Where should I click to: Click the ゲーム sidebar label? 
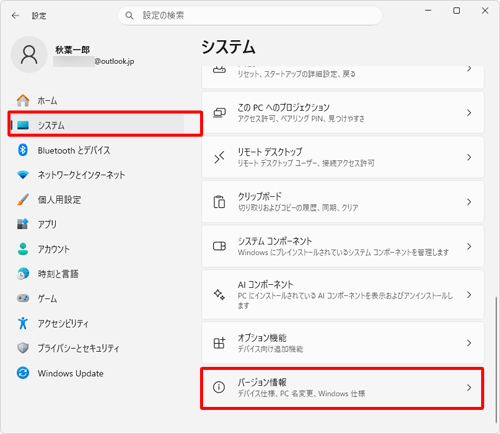(47, 298)
